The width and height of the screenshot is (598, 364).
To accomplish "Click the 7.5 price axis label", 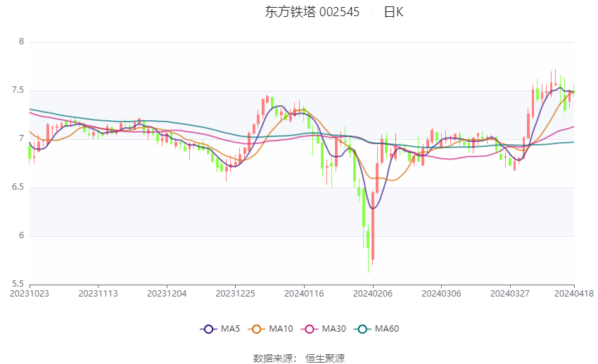I will pyautogui.click(x=18, y=90).
